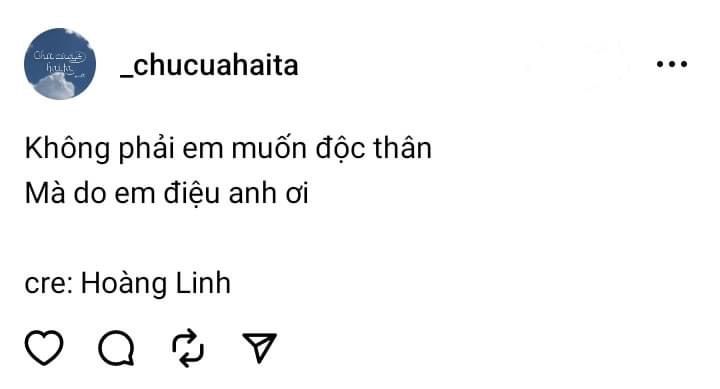Open repost or quote options
Image resolution: width=720 pixels, height=389 pixels.
188,348
